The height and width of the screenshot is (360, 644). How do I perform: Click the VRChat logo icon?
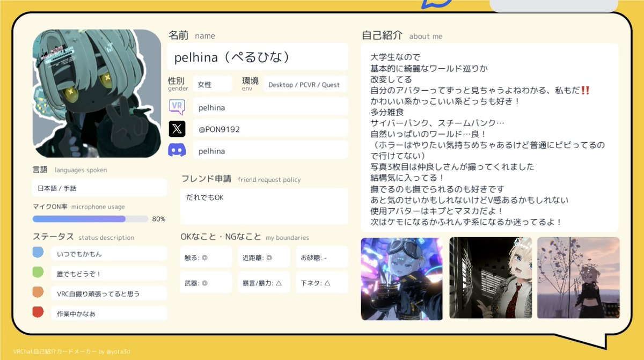[177, 106]
